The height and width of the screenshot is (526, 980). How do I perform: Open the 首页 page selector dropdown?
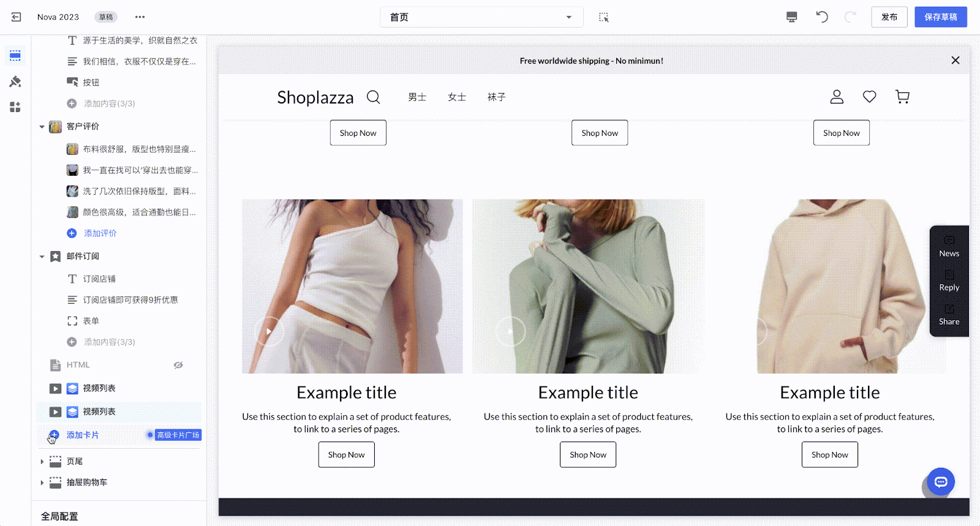coord(481,17)
